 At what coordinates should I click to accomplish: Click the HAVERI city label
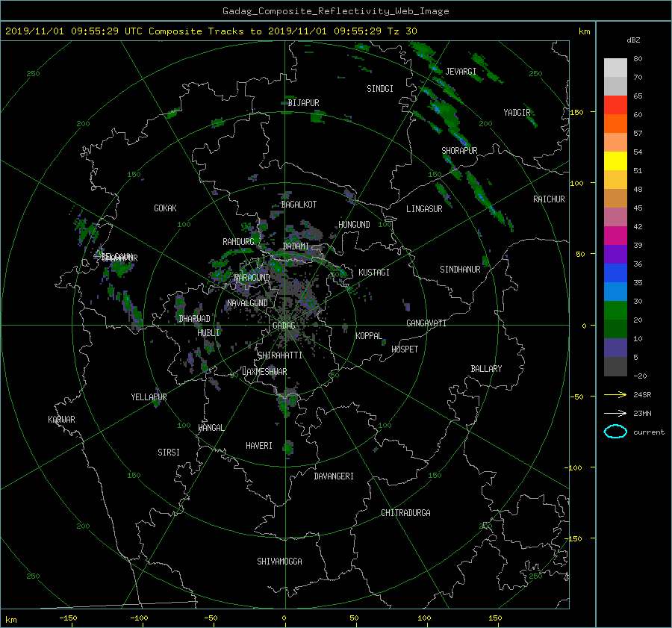[259, 446]
